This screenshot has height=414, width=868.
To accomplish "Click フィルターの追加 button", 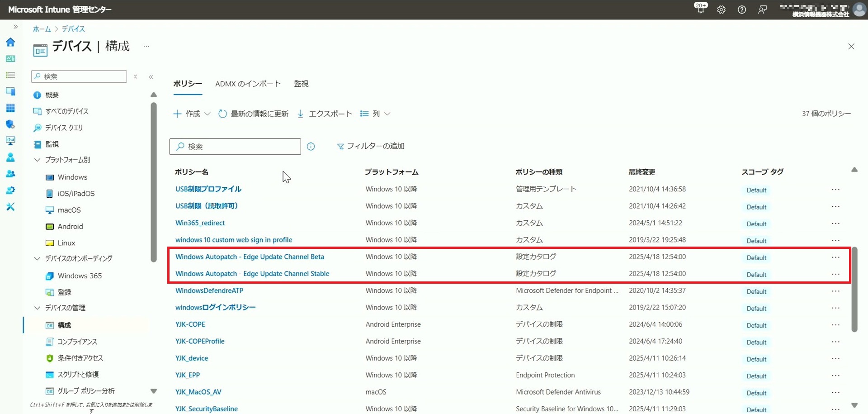I will pyautogui.click(x=371, y=146).
